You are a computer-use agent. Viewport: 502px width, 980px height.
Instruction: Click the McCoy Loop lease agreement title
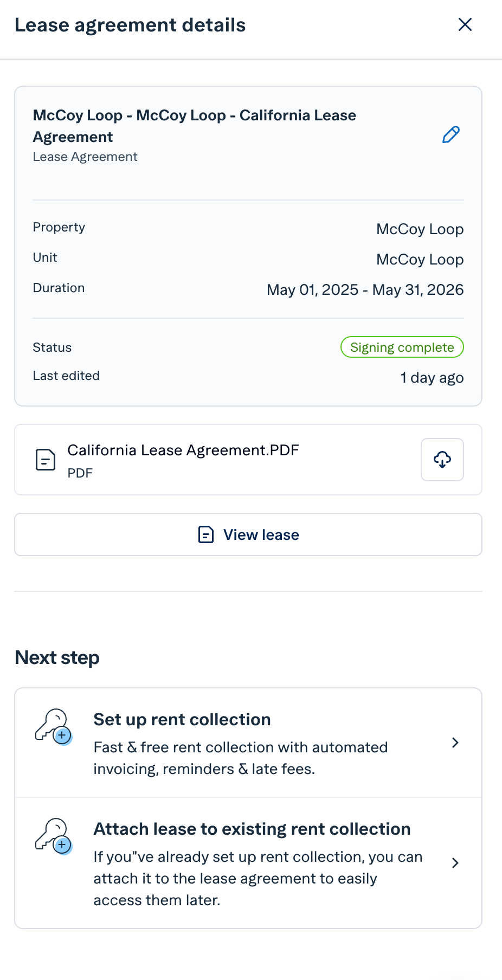[195, 126]
